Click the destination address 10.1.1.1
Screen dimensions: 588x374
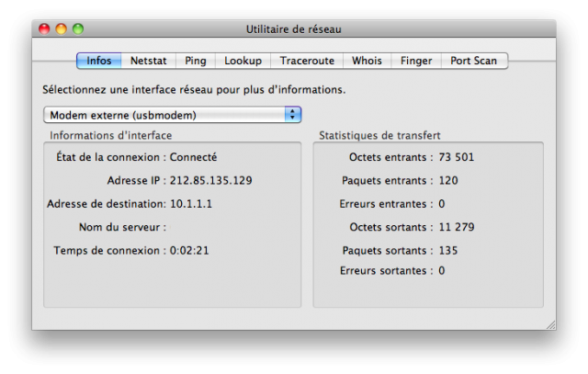click(191, 204)
